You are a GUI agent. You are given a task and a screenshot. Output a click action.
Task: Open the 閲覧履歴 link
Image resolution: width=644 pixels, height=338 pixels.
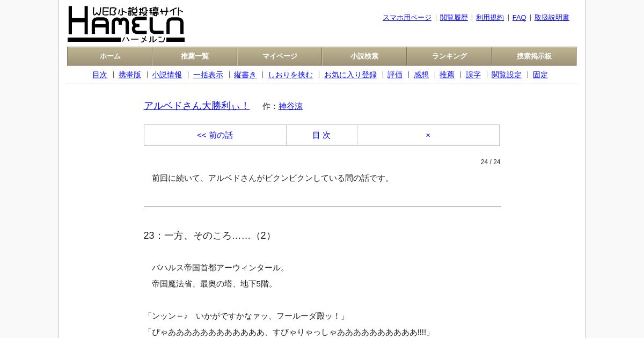click(454, 18)
